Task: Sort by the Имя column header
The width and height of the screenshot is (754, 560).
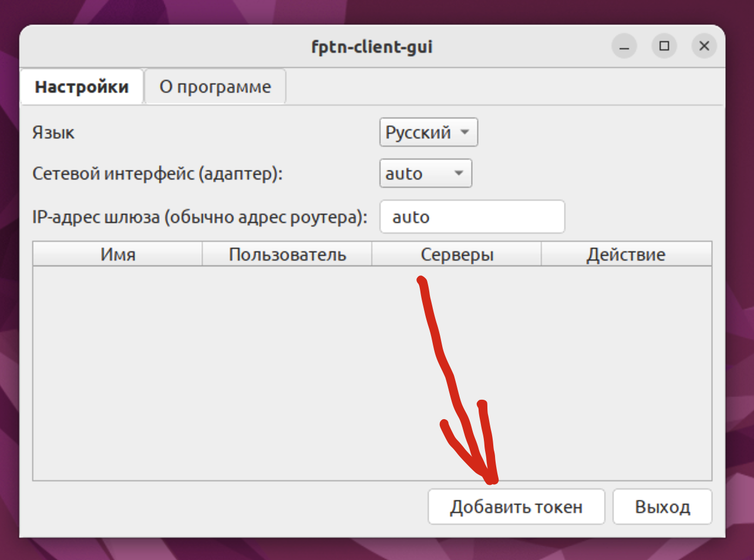Action: pos(117,254)
